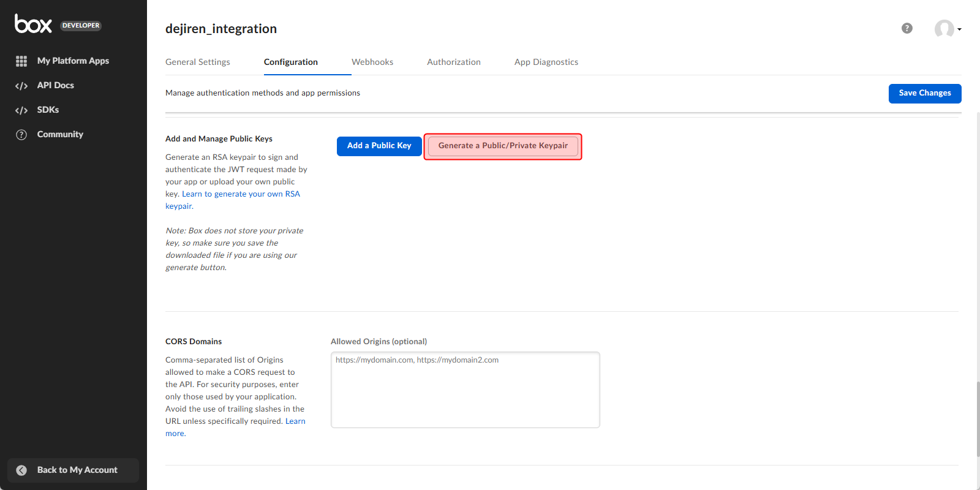Click the My Platform Apps grid icon
980x490 pixels.
[21, 61]
